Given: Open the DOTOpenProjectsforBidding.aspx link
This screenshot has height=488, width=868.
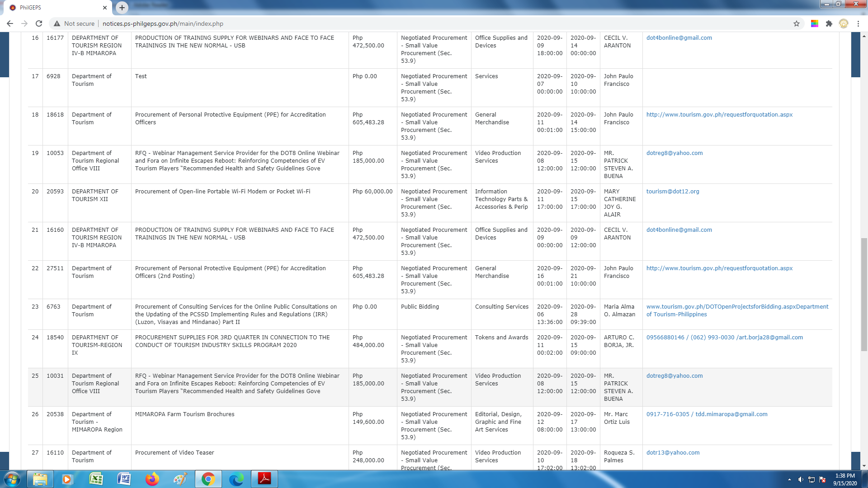Looking at the screenshot, I should coord(737,310).
